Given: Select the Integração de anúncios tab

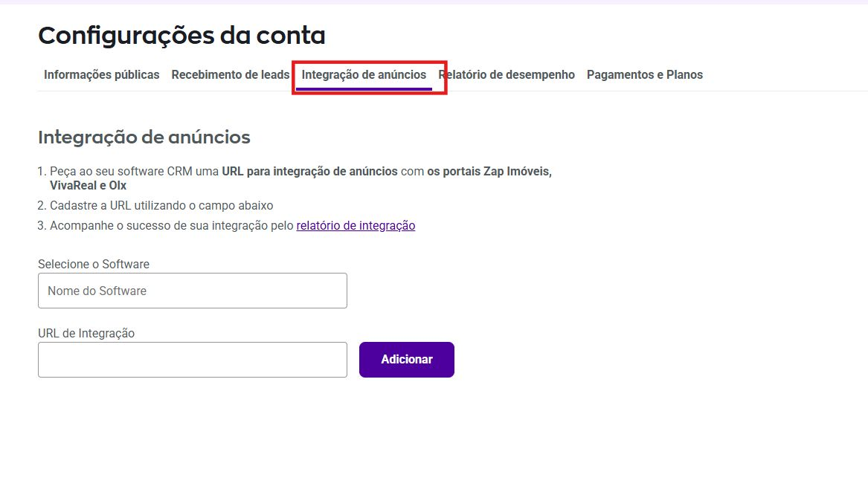Looking at the screenshot, I should pyautogui.click(x=364, y=75).
